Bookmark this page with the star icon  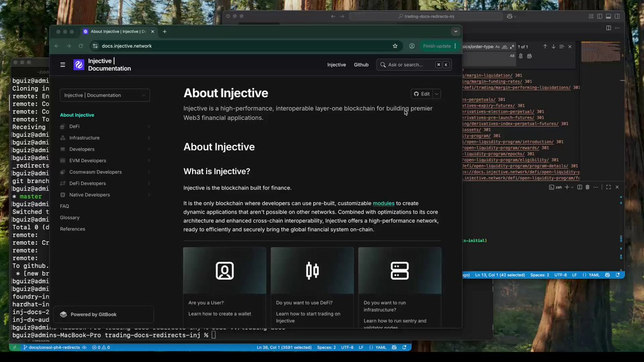(395, 46)
